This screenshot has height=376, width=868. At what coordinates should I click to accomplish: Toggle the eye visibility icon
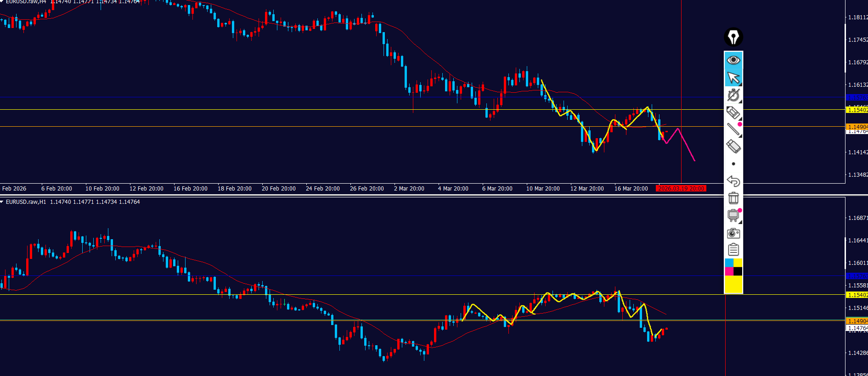coord(733,60)
